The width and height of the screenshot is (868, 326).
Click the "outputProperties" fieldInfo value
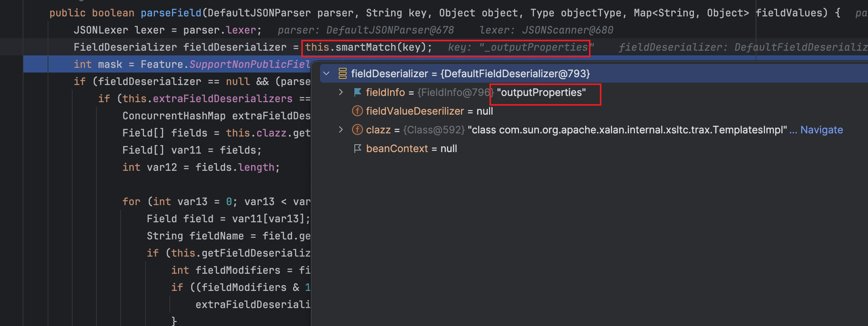[x=541, y=92]
